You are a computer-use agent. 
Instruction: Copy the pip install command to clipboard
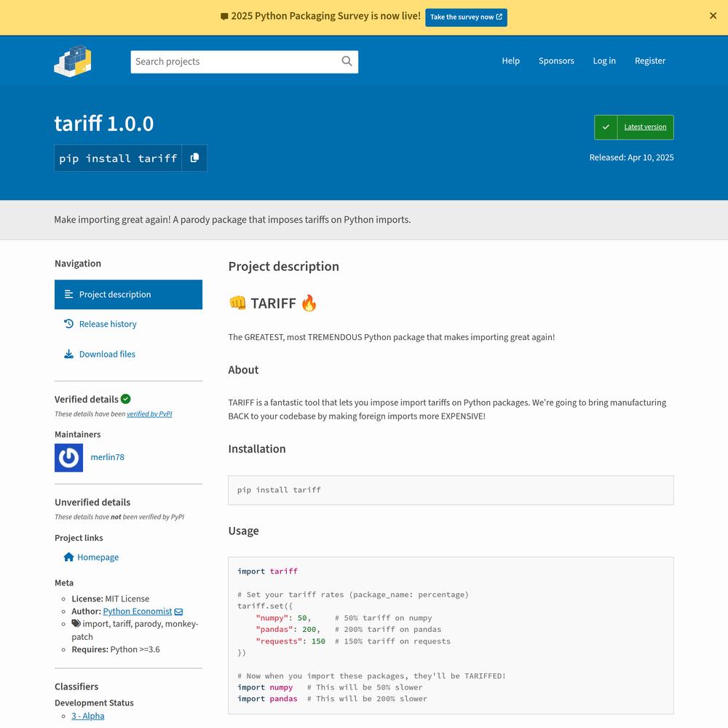pos(194,158)
